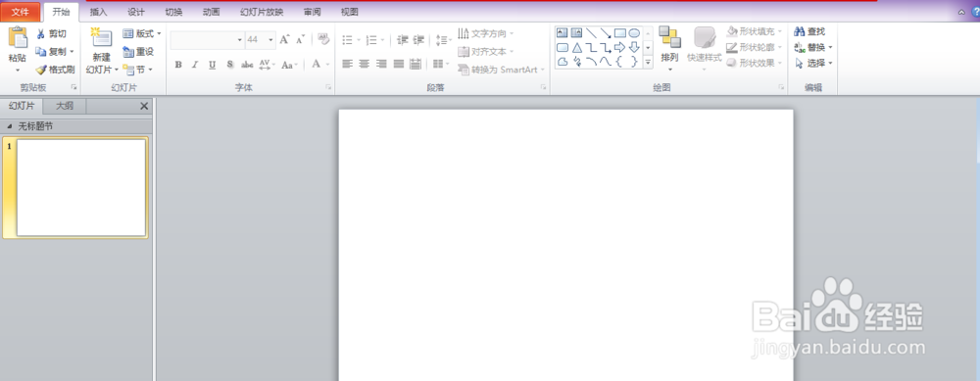Click the Cut (剪切) scissors button

[x=51, y=33]
